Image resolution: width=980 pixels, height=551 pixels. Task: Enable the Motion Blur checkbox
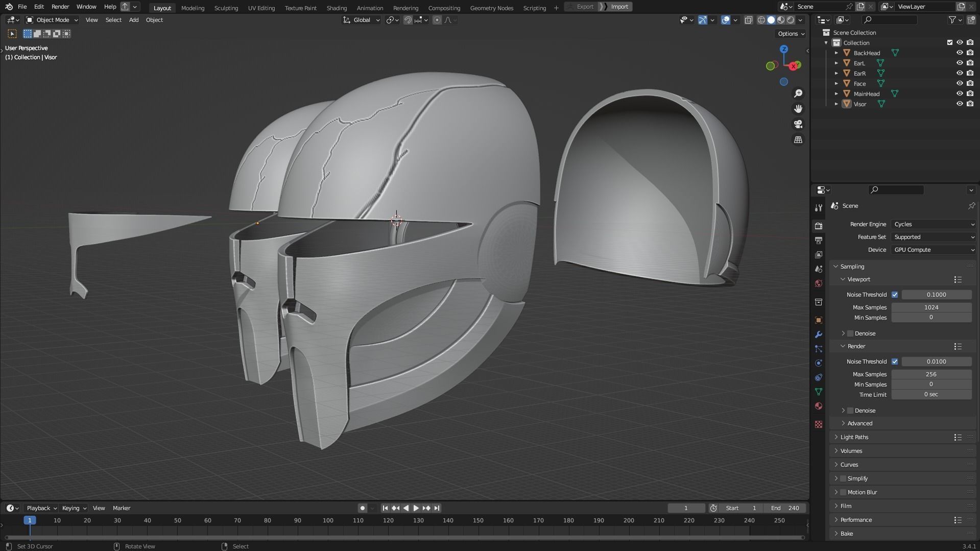843,492
